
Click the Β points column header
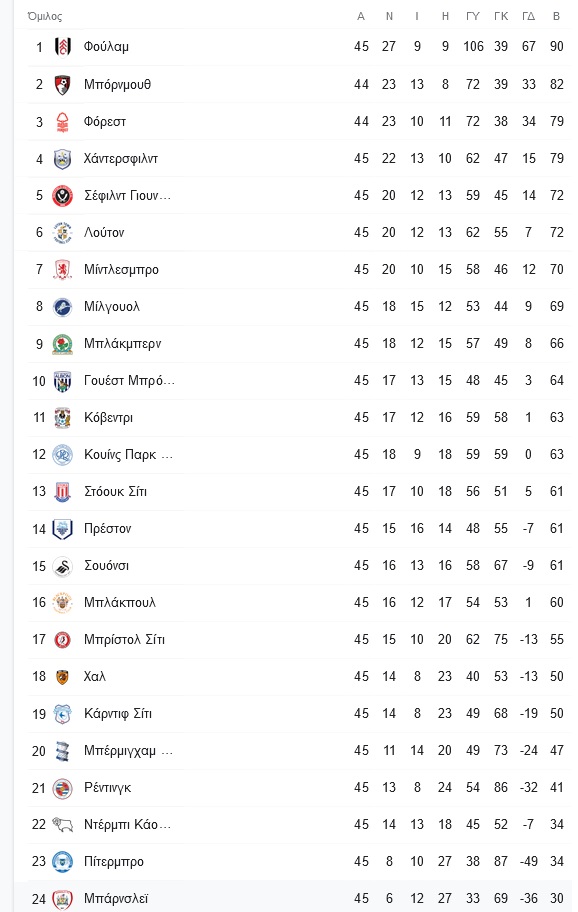click(x=556, y=16)
